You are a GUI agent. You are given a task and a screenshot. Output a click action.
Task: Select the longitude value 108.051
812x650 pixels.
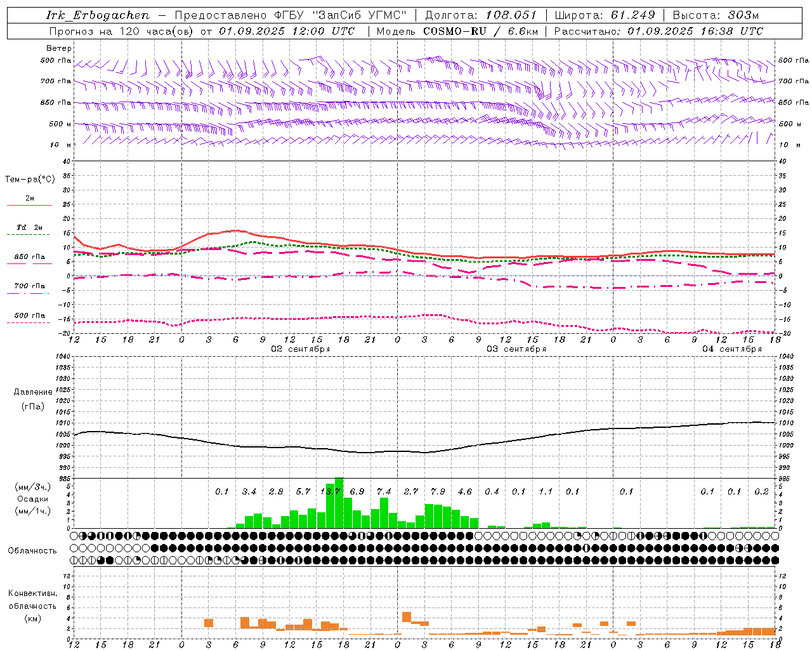511,15
